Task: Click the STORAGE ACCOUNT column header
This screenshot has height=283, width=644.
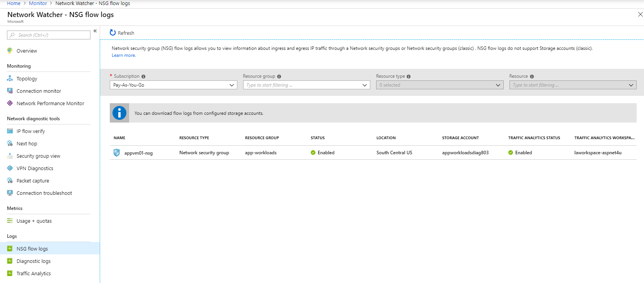Action: pyautogui.click(x=460, y=138)
